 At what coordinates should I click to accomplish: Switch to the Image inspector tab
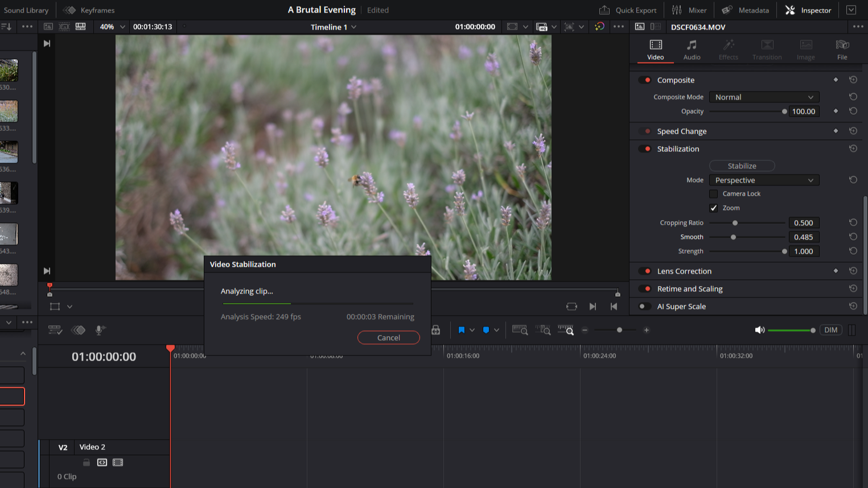(x=806, y=50)
